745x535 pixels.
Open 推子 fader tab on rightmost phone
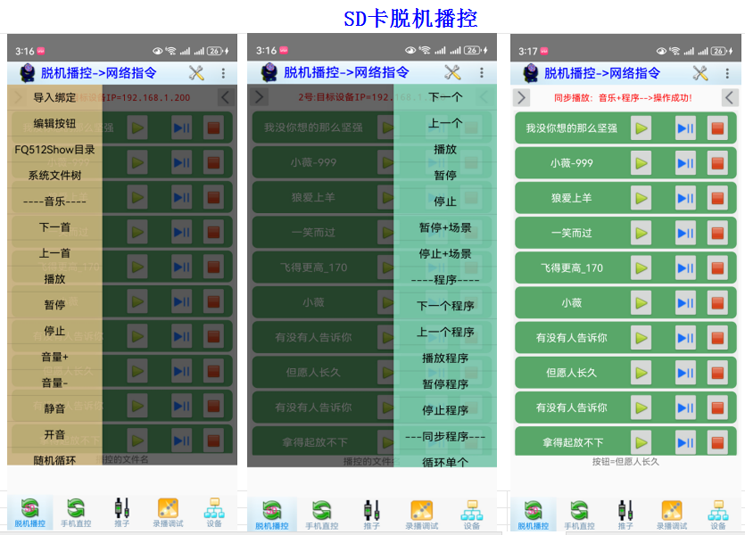(x=623, y=513)
